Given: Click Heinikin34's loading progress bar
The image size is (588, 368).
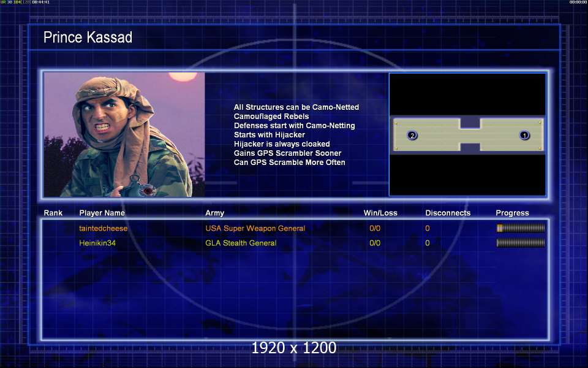Looking at the screenshot, I should pyautogui.click(x=521, y=243).
